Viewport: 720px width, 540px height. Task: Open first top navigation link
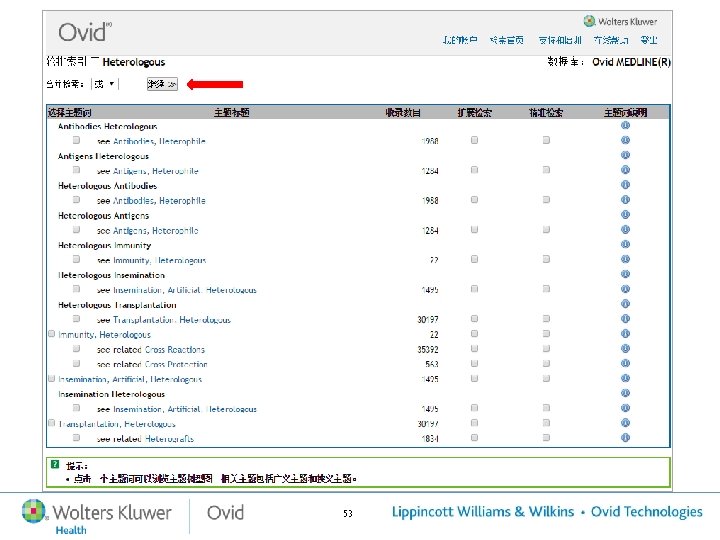point(460,40)
